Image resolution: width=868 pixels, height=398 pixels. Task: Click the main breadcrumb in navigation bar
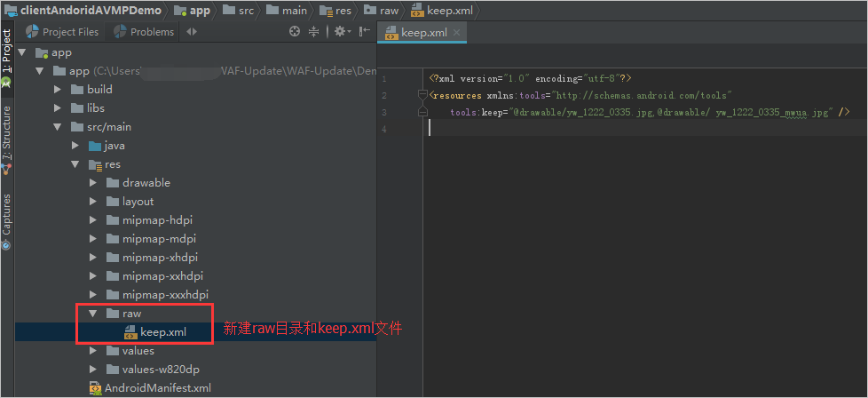pyautogui.click(x=286, y=10)
